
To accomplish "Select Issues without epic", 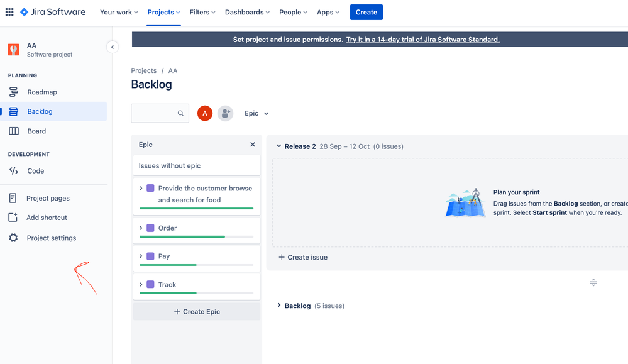I will [197, 165].
